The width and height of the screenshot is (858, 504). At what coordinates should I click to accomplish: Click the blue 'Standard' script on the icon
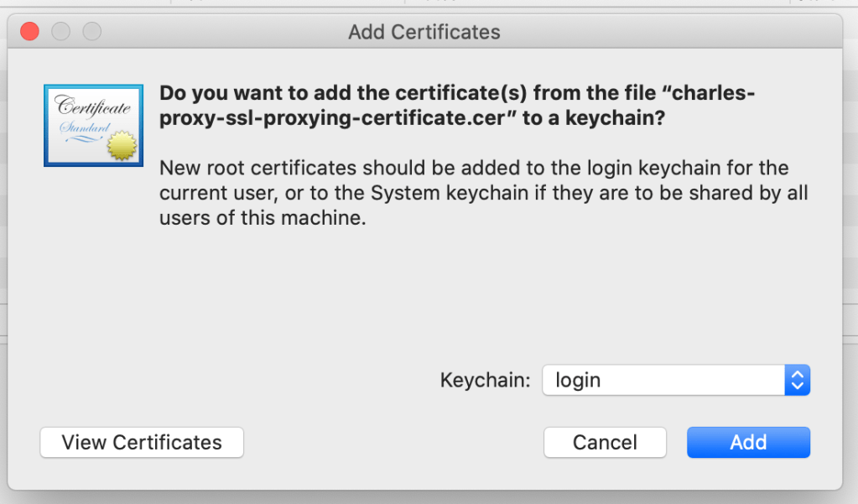82,128
